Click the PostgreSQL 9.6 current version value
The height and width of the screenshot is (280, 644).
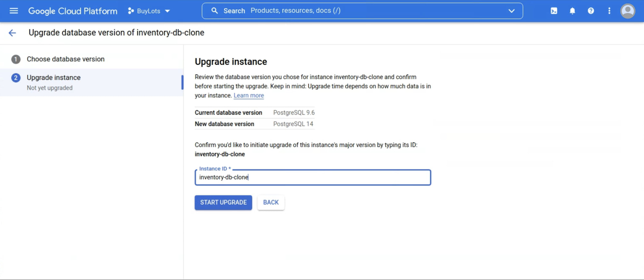click(294, 113)
